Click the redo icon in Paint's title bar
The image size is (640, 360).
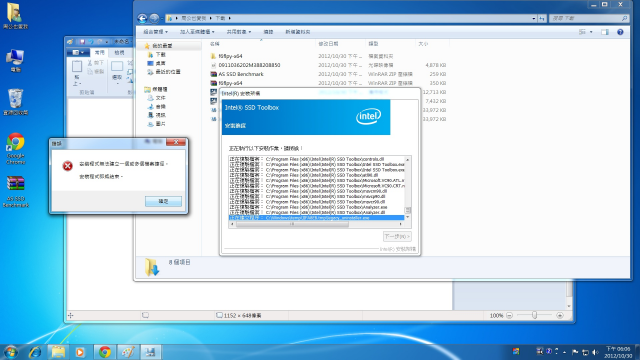point(100,42)
